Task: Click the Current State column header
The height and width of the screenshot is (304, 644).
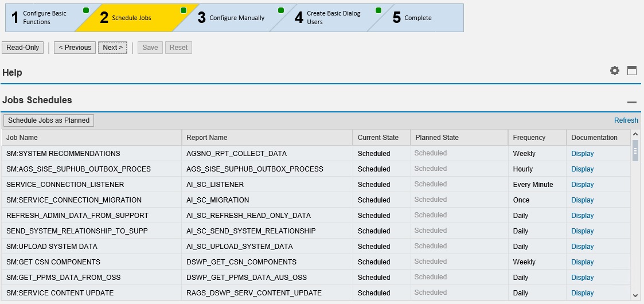Action: pos(381,138)
